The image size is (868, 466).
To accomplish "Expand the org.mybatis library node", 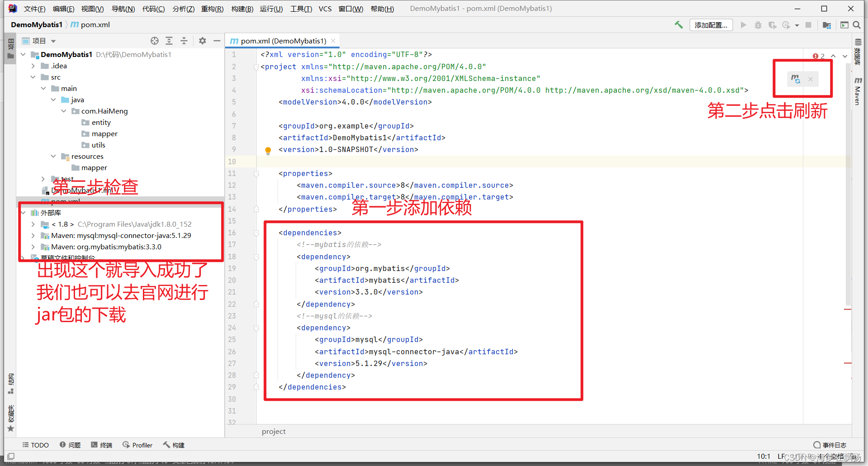I will pyautogui.click(x=33, y=247).
